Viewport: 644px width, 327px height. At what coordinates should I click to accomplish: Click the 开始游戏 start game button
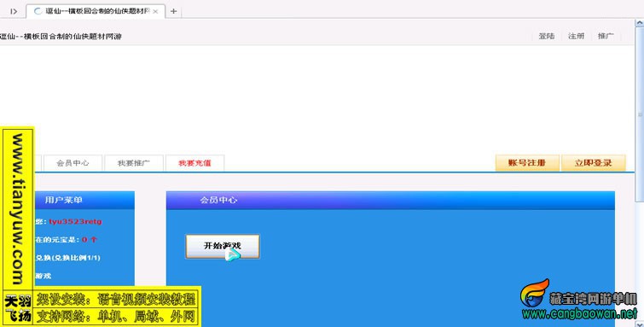point(223,247)
